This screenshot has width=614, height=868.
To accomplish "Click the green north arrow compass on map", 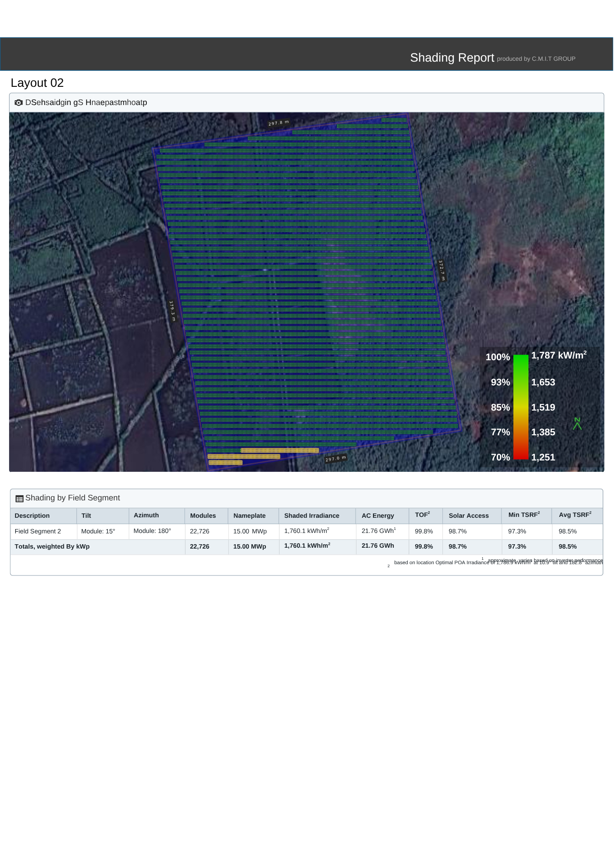I will tap(577, 424).
